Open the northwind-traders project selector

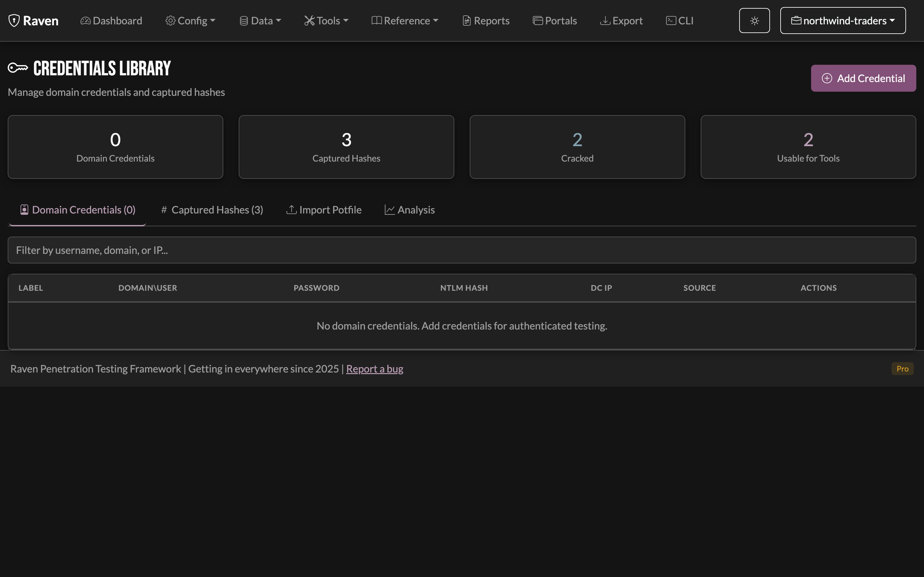pos(843,21)
